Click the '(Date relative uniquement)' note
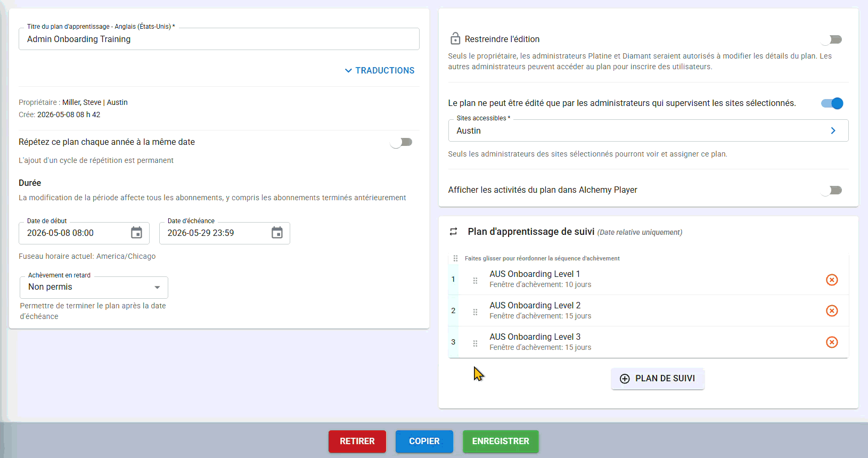868x458 pixels. click(640, 232)
